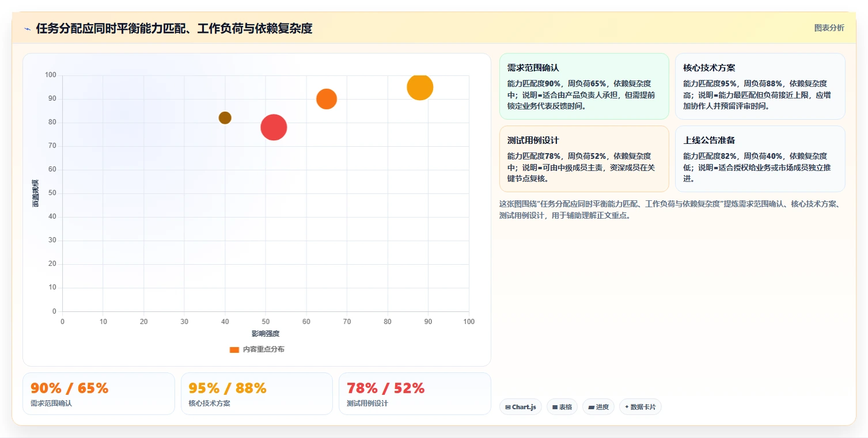This screenshot has height=438, width=868.
Task: Click the x-axis tick label 100
Action: tap(469, 322)
